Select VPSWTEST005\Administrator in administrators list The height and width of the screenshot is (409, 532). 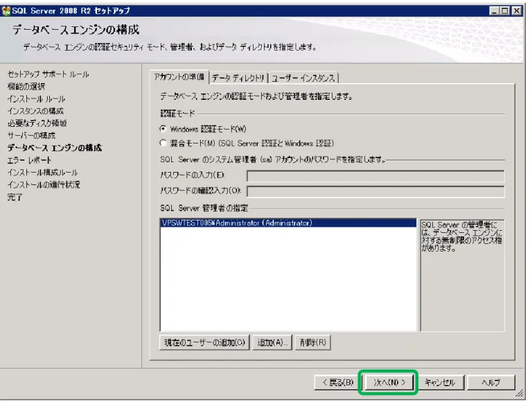pos(288,223)
